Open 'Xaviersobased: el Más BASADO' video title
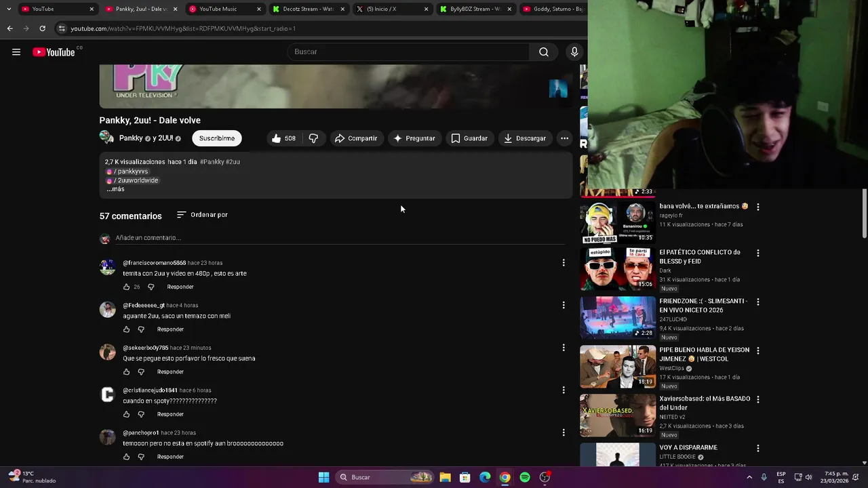Image resolution: width=868 pixels, height=488 pixels. [x=705, y=403]
